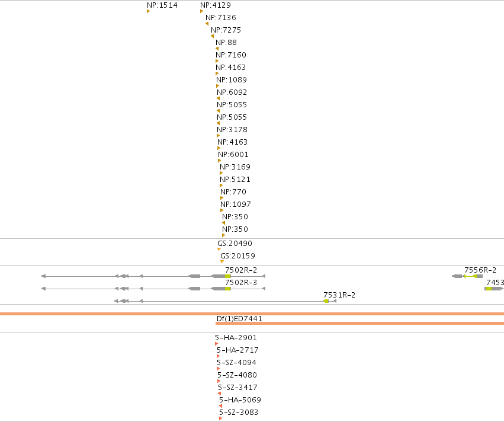The width and height of the screenshot is (504, 422).
Task: Select the NP:88 insertion marker
Action: pos(217,49)
